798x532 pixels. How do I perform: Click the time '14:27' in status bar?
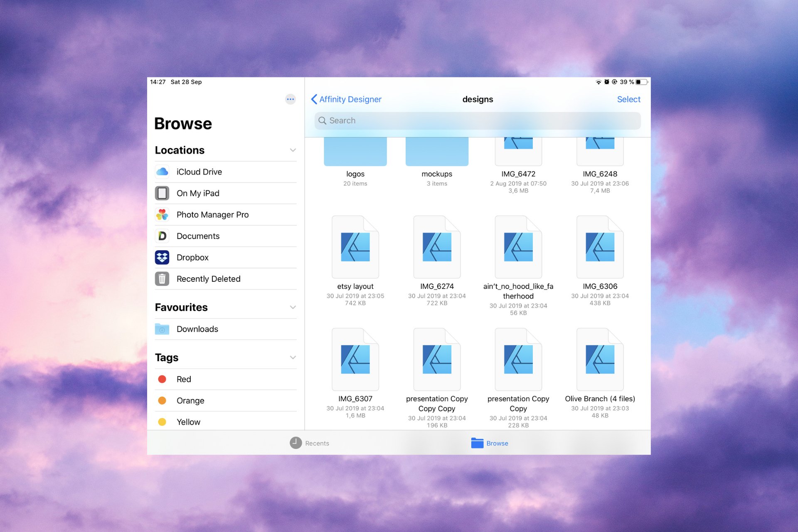158,82
